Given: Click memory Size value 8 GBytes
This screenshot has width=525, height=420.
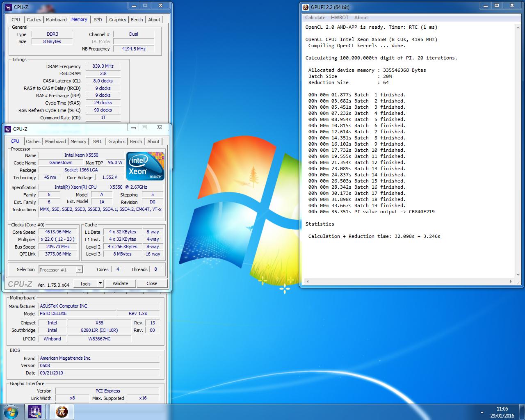Looking at the screenshot, I should 52,41.
